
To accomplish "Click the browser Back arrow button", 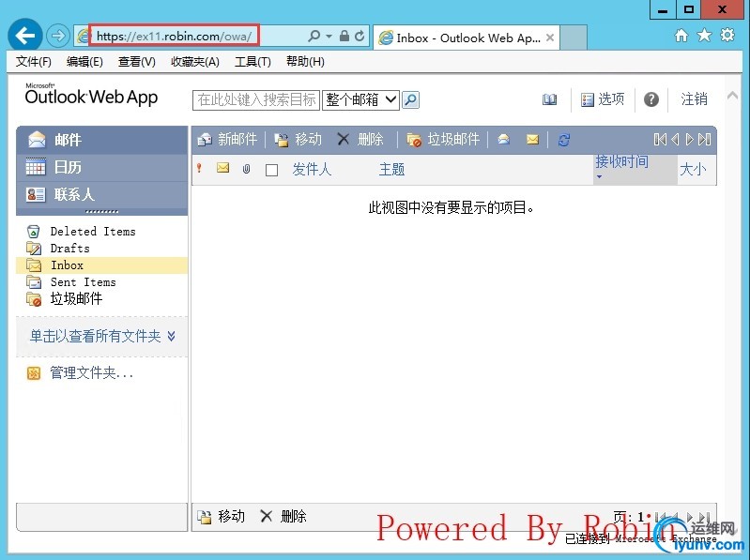I will 24,35.
